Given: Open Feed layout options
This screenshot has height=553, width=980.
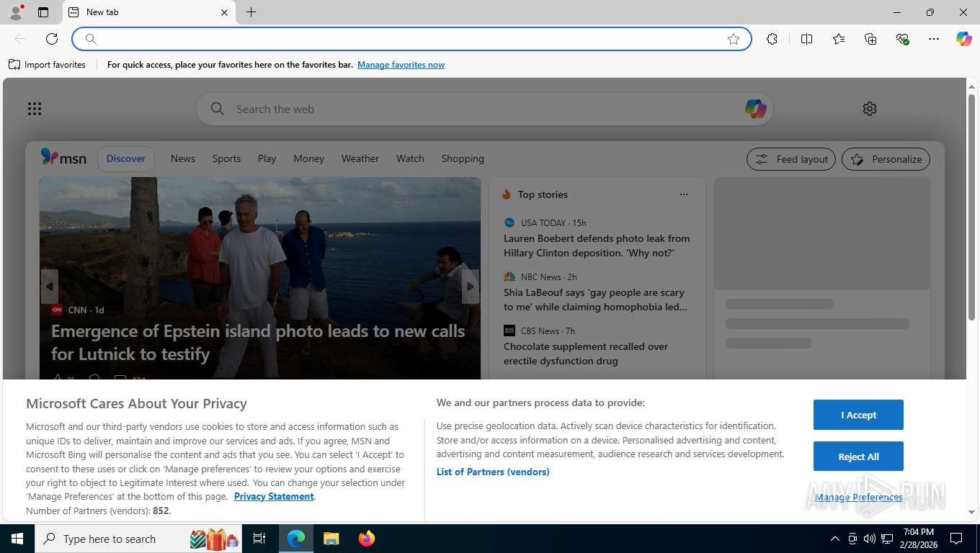Looking at the screenshot, I should pos(791,159).
